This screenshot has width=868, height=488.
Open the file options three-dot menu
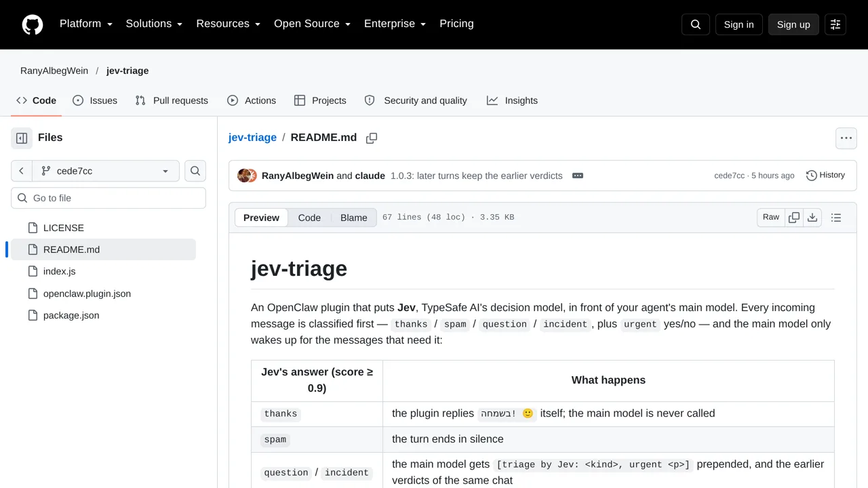coord(846,138)
